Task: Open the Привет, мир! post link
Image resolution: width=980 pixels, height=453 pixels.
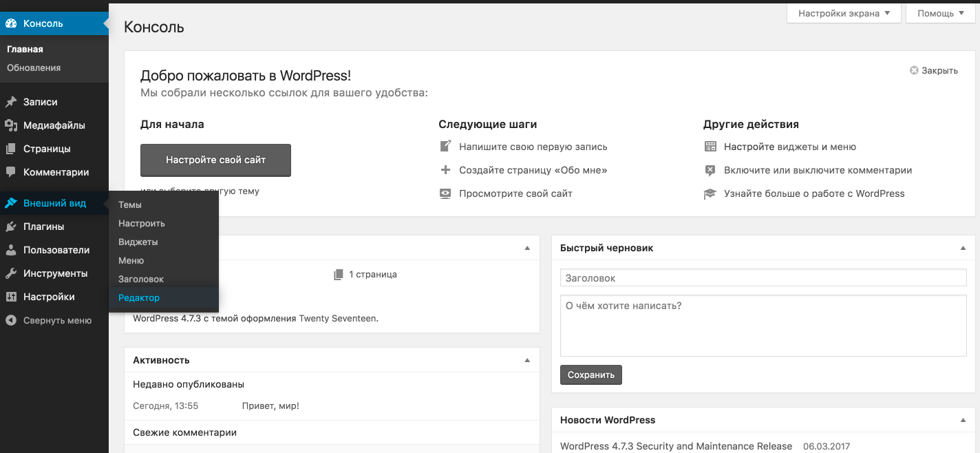Action: (x=270, y=406)
